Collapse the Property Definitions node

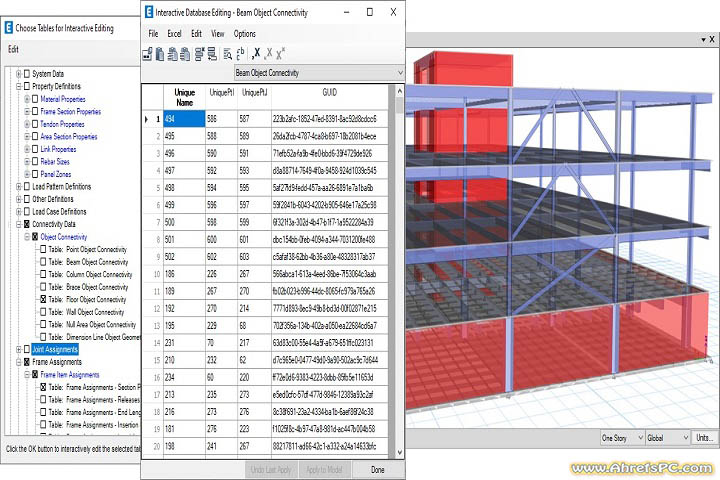coord(19,86)
